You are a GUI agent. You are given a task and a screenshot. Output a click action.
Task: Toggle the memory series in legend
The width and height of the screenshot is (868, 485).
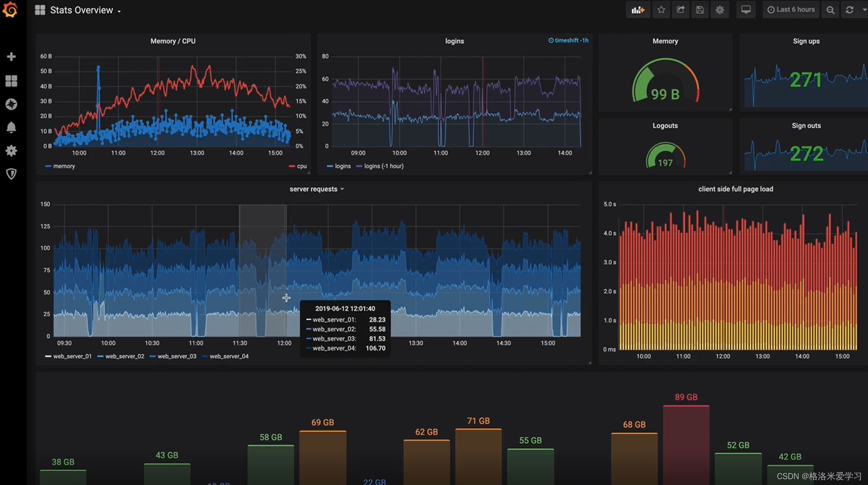[60, 166]
